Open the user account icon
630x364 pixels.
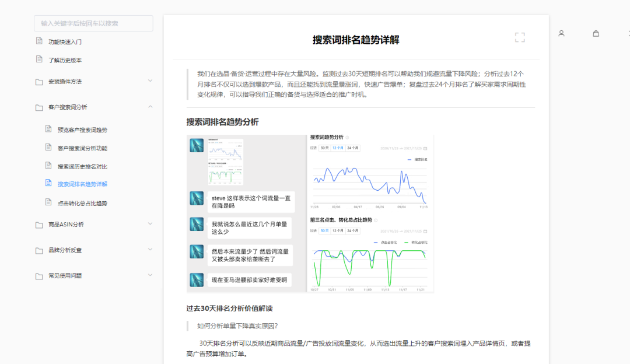click(x=561, y=33)
